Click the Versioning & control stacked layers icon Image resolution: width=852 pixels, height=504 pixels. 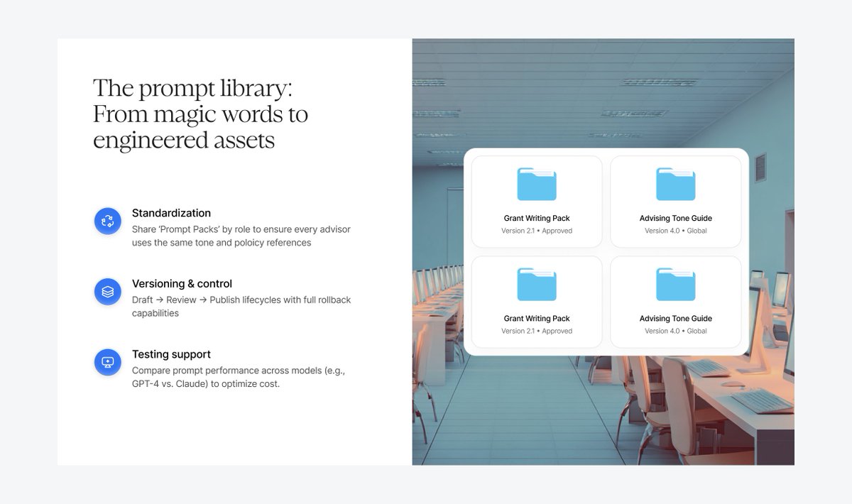coord(108,292)
